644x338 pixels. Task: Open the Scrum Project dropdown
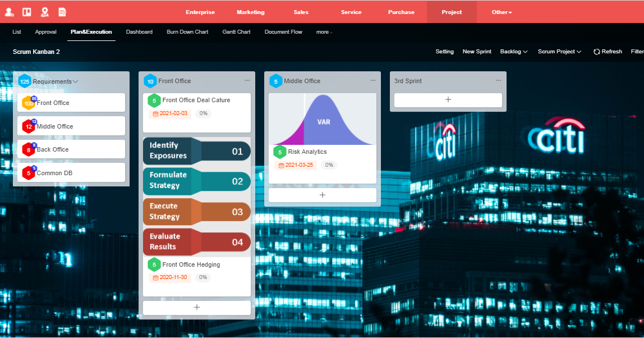coord(559,52)
